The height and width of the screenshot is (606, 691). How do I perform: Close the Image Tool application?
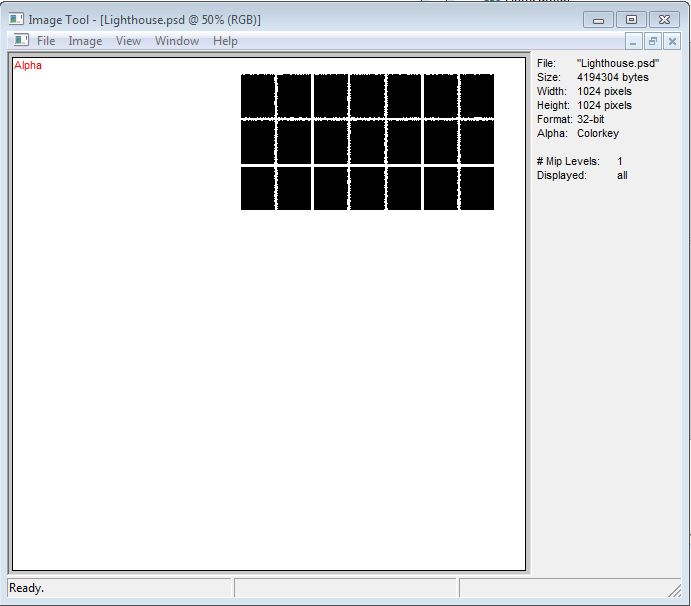[664, 20]
